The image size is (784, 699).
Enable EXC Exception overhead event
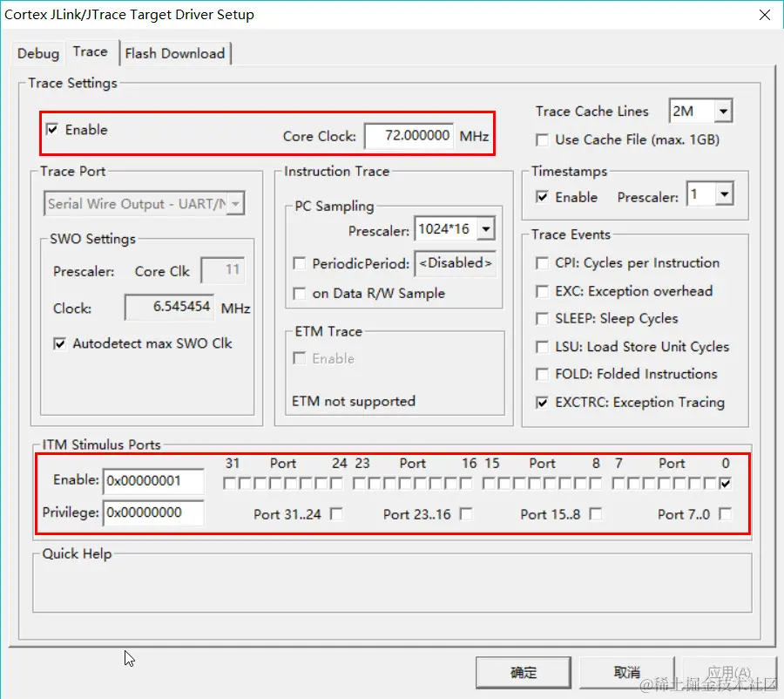click(542, 291)
